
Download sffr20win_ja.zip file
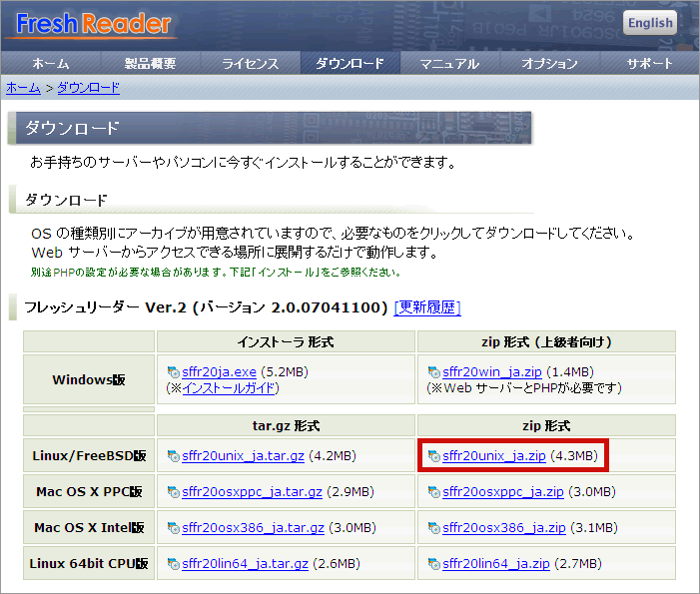pyautogui.click(x=492, y=372)
